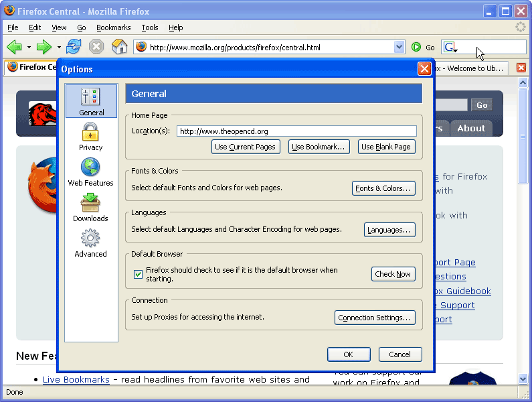
Task: Expand the search engine selector dropdown
Action: [451, 48]
